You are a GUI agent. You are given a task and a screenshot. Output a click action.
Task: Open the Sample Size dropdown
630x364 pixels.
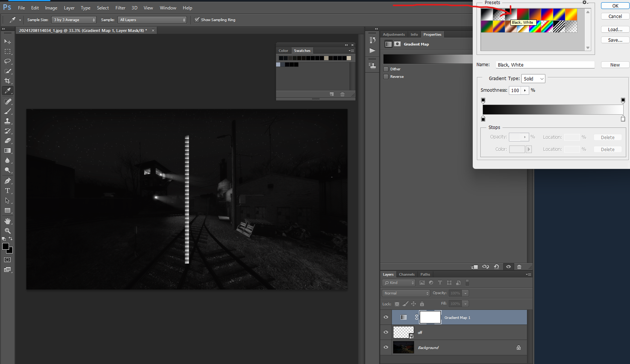coord(74,20)
